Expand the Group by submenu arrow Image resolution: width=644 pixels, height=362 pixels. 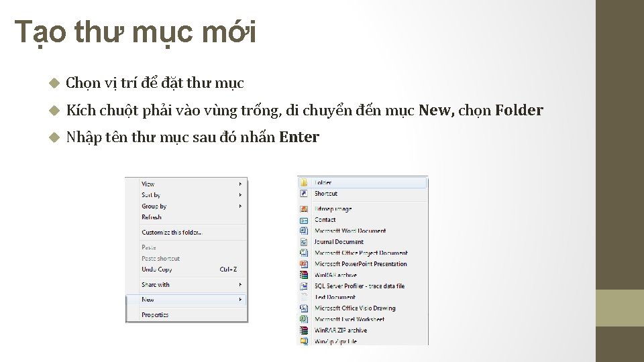click(240, 206)
